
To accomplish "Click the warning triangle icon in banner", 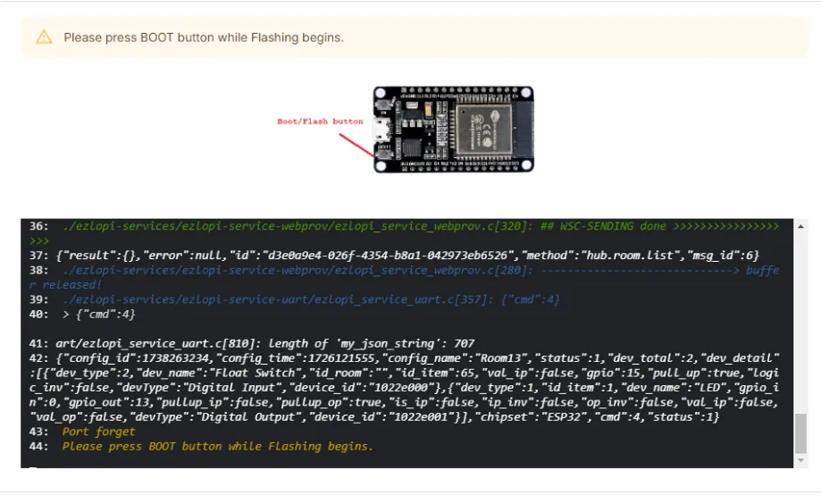I will 44,38.
